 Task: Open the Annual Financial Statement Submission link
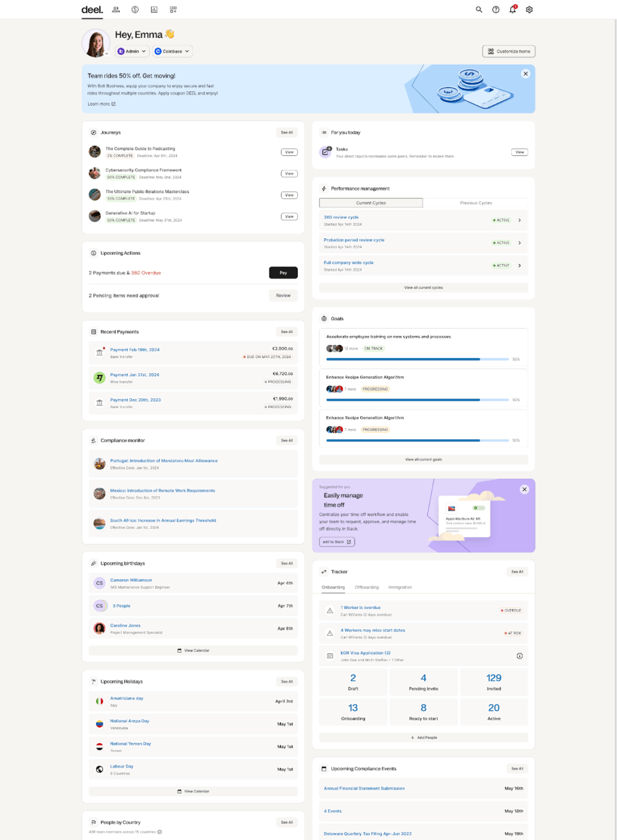coord(364,788)
